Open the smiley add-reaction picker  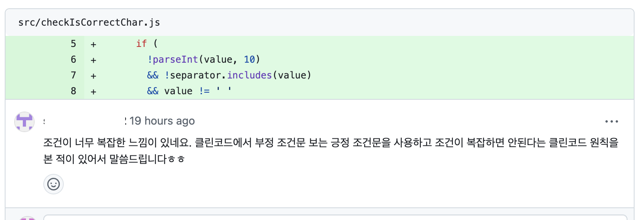coord(54,184)
